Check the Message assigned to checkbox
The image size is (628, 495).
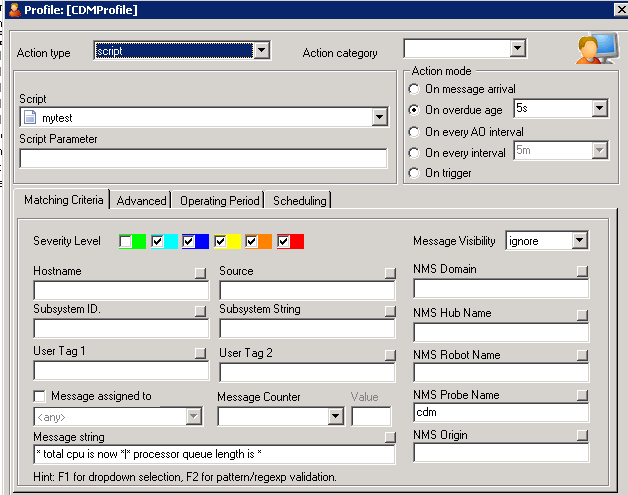coord(40,396)
